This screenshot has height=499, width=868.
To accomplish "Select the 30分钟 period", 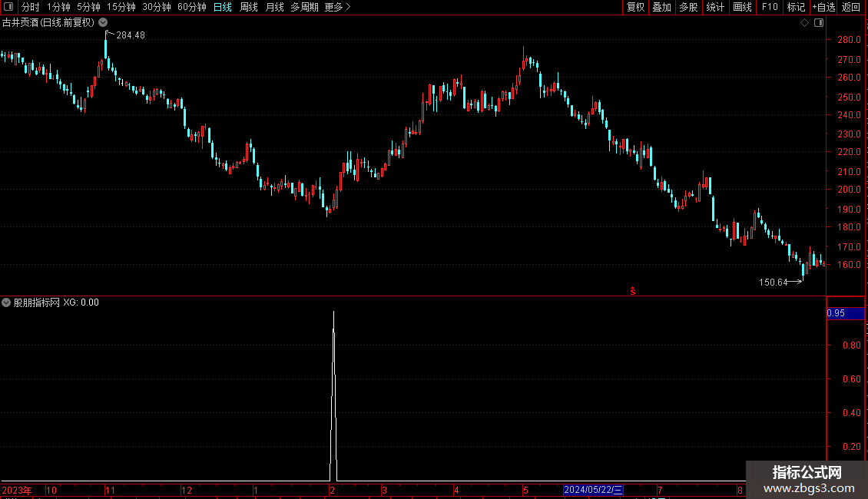I will 157,7.
